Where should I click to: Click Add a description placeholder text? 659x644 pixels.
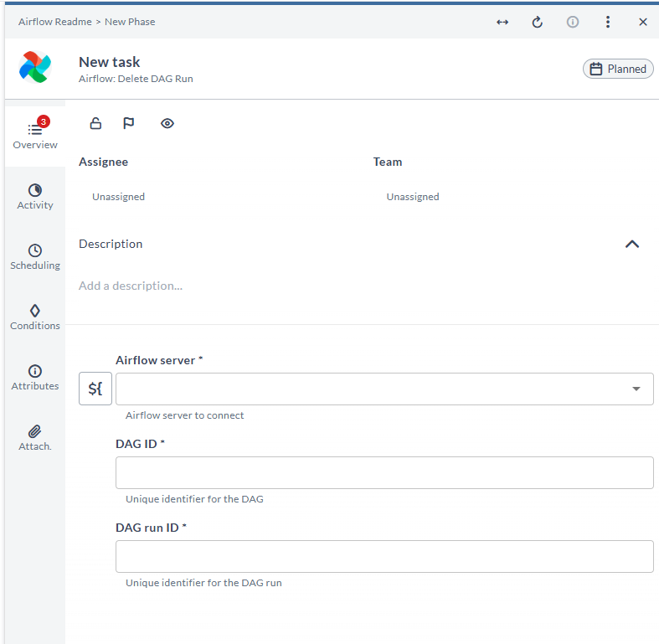point(131,286)
